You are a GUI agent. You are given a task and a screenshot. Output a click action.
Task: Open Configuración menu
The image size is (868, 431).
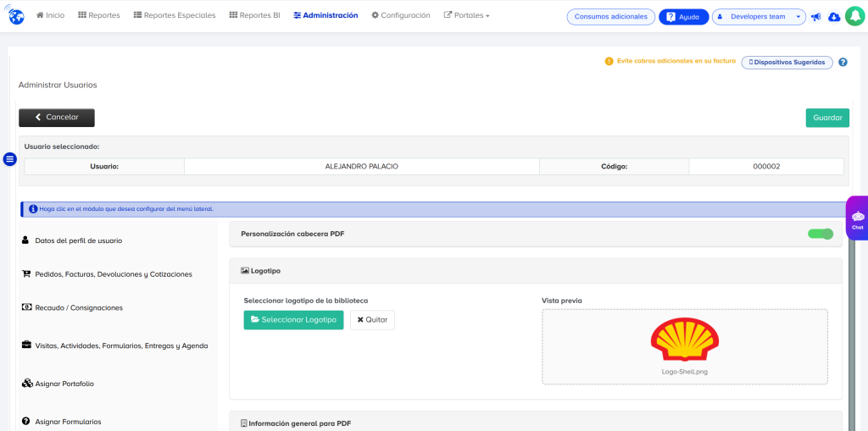pyautogui.click(x=401, y=15)
